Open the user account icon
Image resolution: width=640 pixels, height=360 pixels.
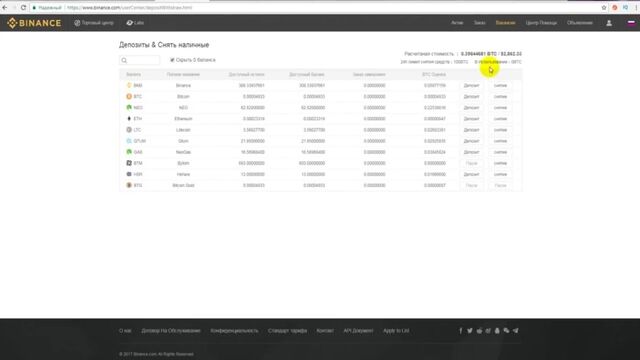point(609,23)
